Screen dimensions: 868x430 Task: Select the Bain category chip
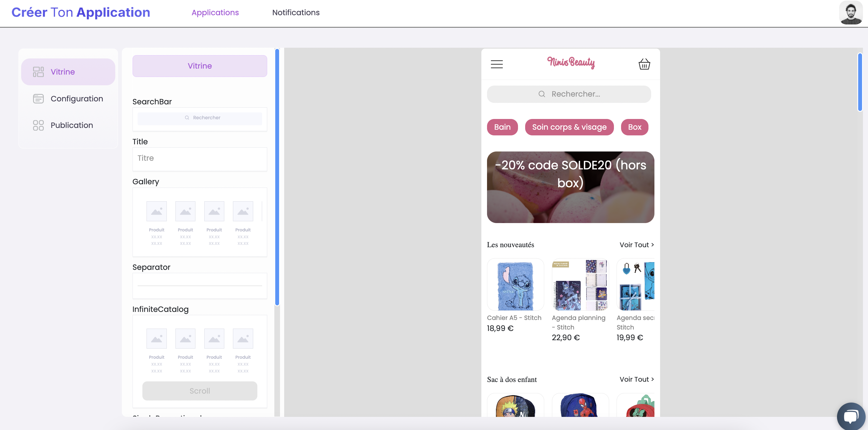tap(502, 127)
